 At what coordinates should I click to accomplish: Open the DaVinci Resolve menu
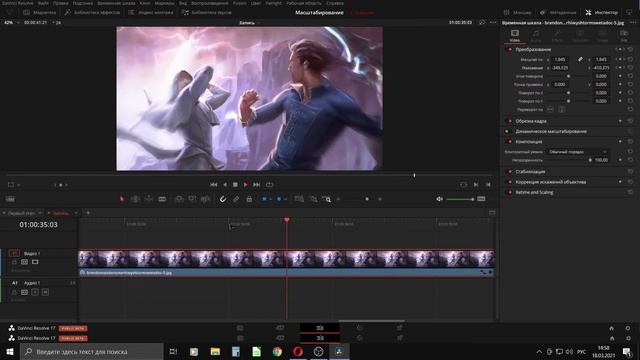[18, 3]
